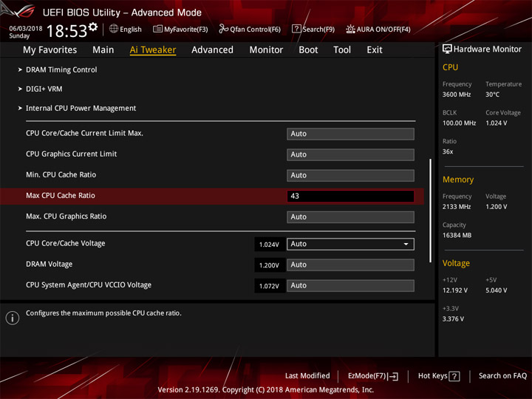Click the Memory section heading
532x399 pixels.
click(x=458, y=180)
